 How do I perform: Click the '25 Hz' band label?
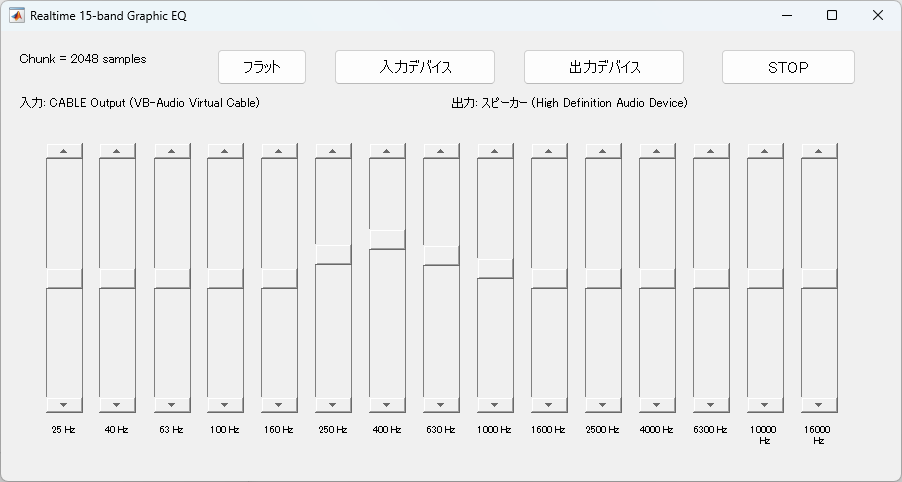pyautogui.click(x=63, y=430)
